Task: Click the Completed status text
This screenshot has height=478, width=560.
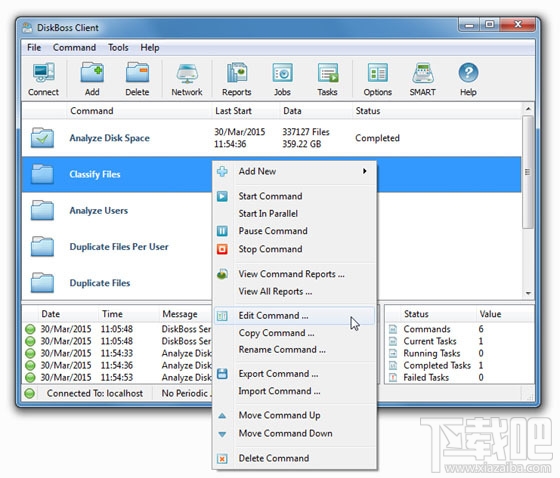Action: (377, 138)
